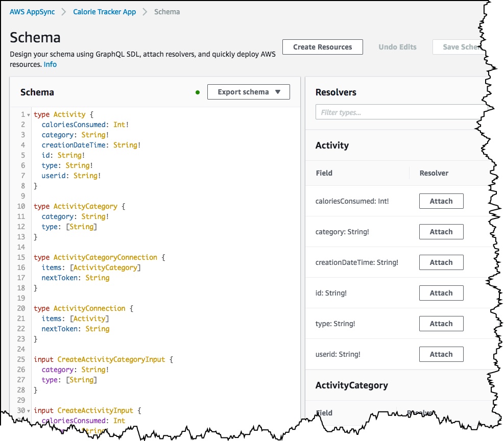Click code line 'creationDateTime: String!' in editor
The height and width of the screenshot is (441, 504).
(91, 145)
